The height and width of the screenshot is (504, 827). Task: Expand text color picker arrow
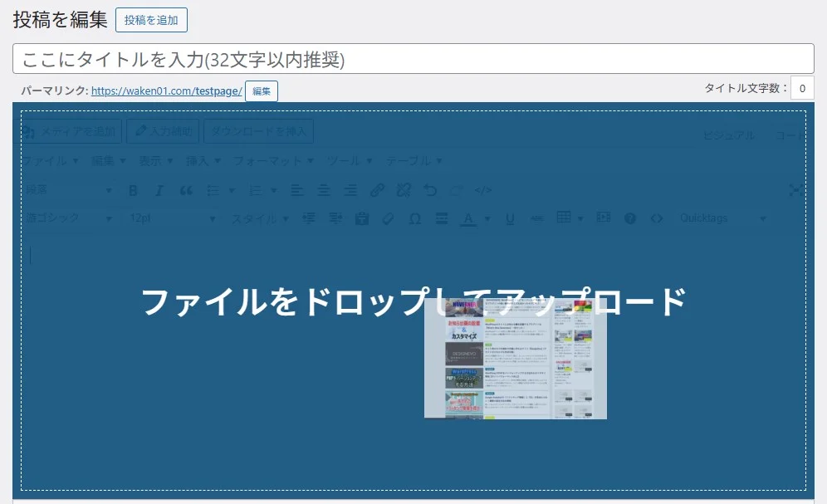click(487, 218)
